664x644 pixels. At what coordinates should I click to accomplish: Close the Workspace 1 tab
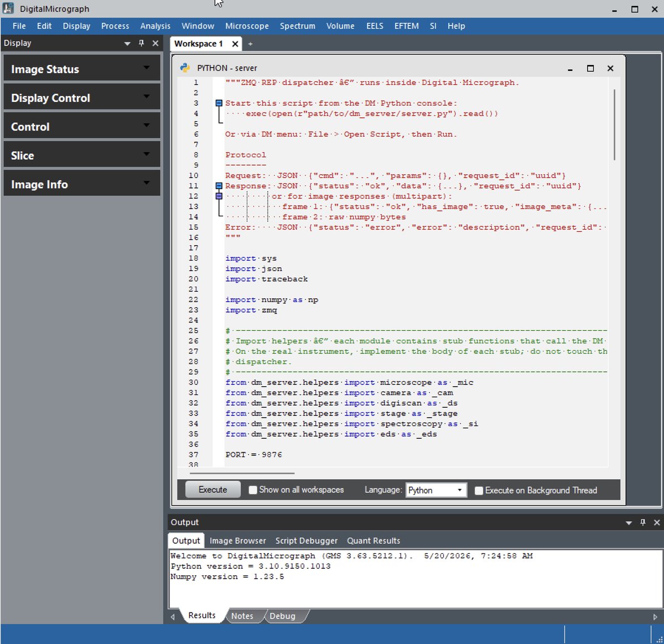pyautogui.click(x=235, y=44)
